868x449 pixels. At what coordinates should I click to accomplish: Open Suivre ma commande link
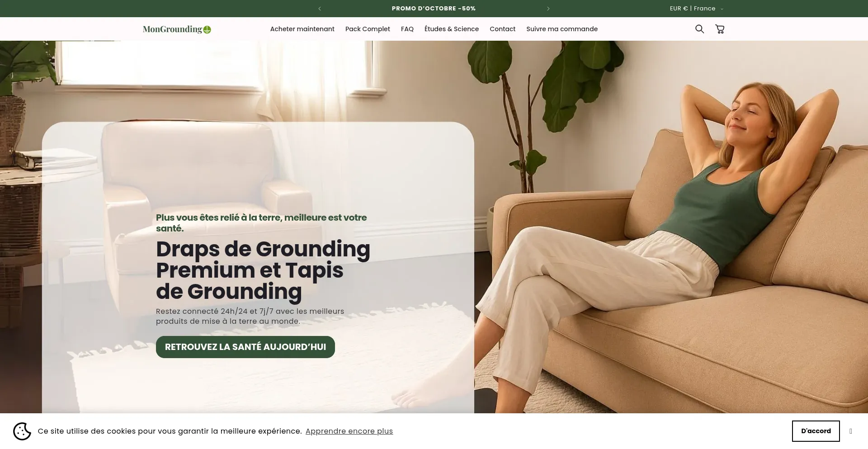(x=562, y=29)
